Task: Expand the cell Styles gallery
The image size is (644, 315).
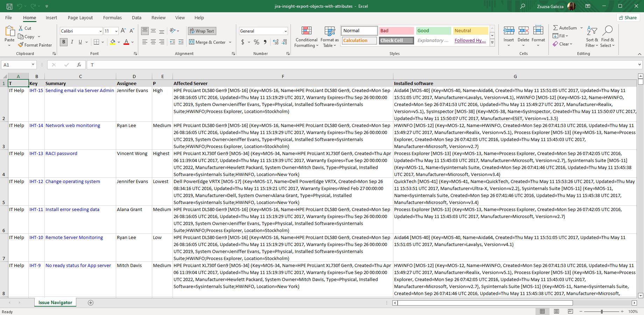Action: point(492,42)
